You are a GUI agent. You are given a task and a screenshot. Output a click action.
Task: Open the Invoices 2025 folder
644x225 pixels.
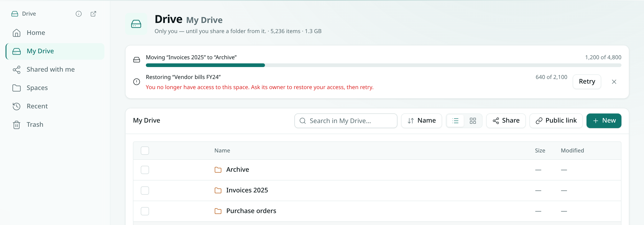[247, 190]
